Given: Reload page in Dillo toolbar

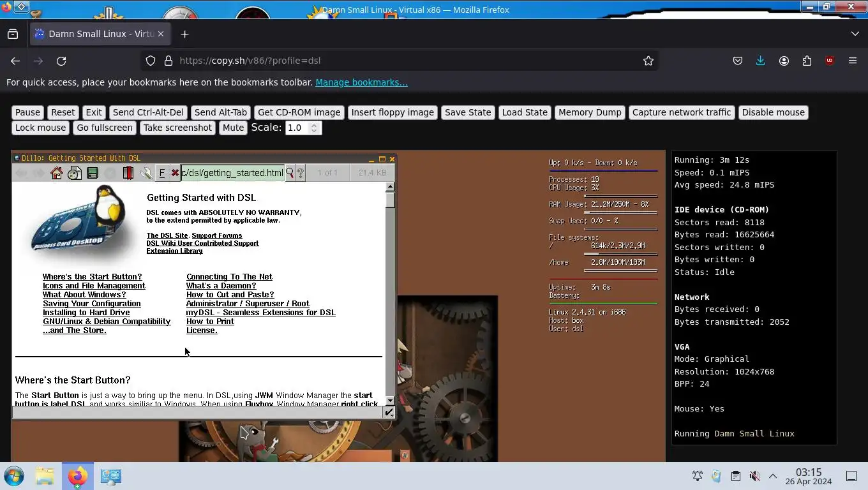Looking at the screenshot, I should [75, 173].
